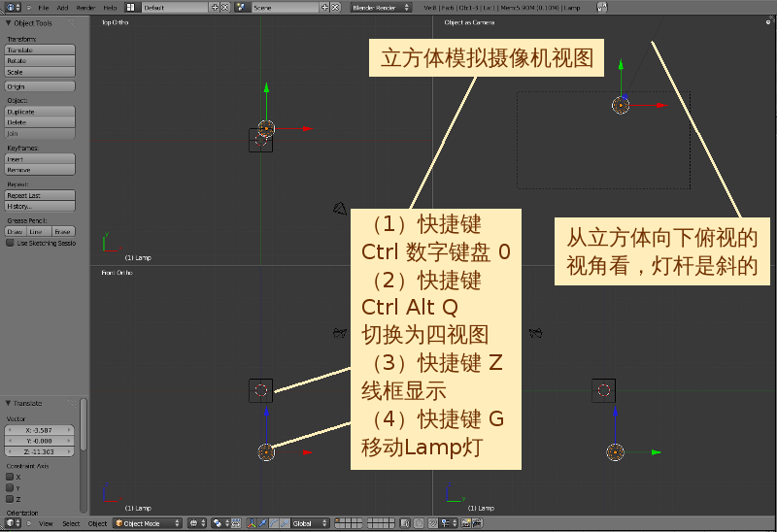Click the align pivot to centers icon
The height and width of the screenshot is (532, 777).
coord(236,523)
